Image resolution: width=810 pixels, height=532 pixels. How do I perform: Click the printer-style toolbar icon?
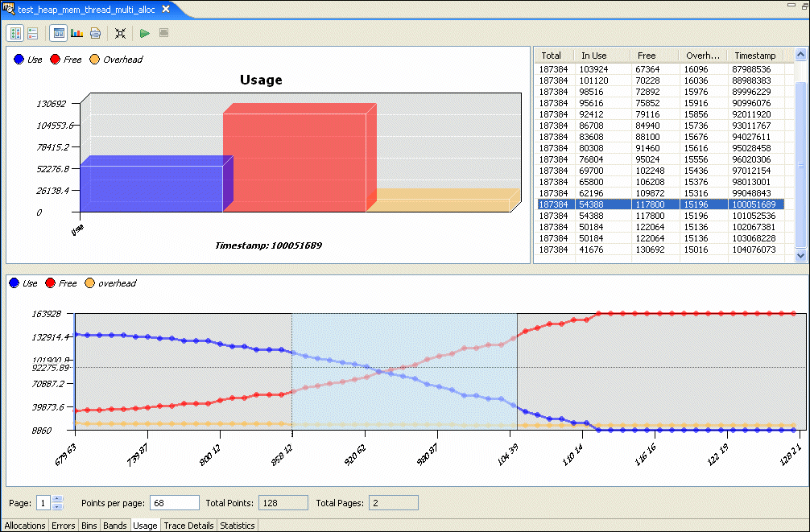click(x=95, y=33)
